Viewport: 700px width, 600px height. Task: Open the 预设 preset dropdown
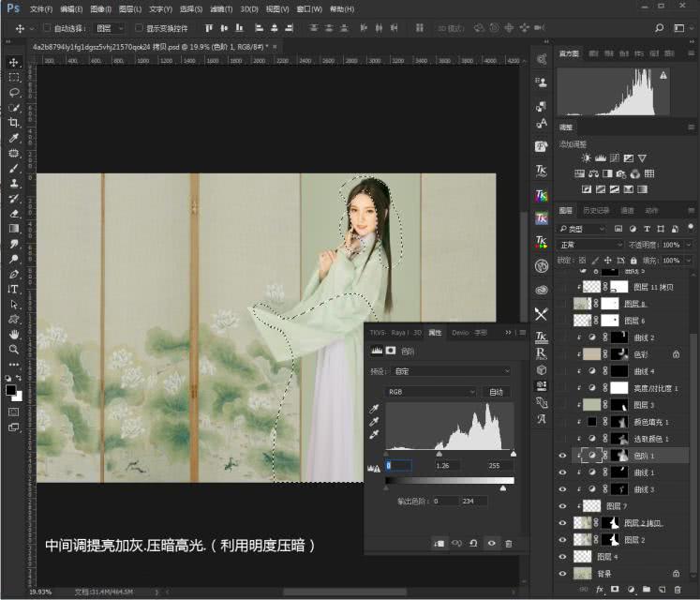point(449,371)
